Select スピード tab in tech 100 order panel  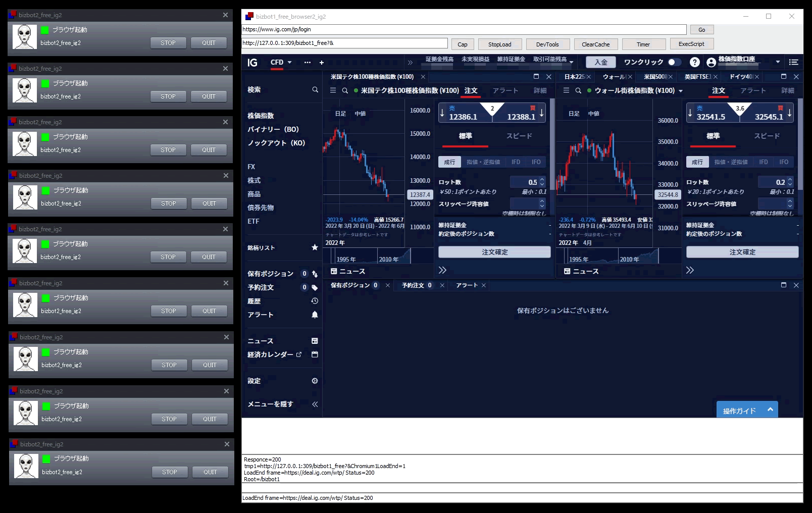(519, 136)
